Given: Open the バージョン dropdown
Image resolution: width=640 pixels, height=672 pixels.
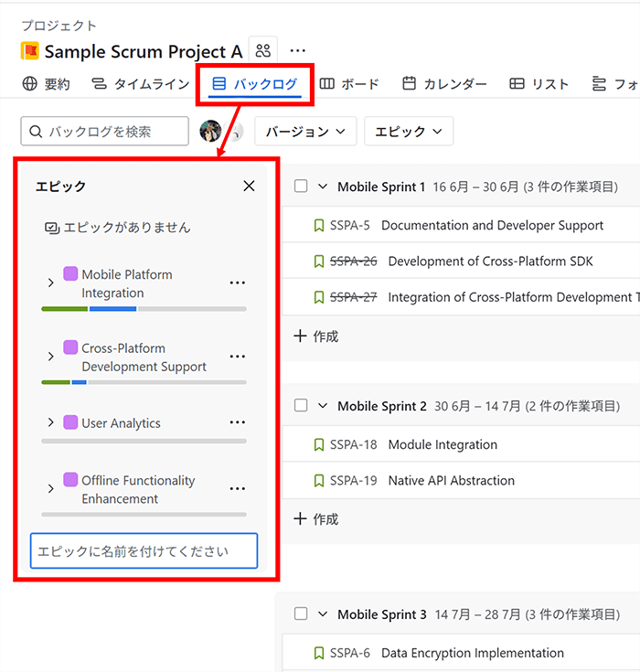Looking at the screenshot, I should click(305, 131).
